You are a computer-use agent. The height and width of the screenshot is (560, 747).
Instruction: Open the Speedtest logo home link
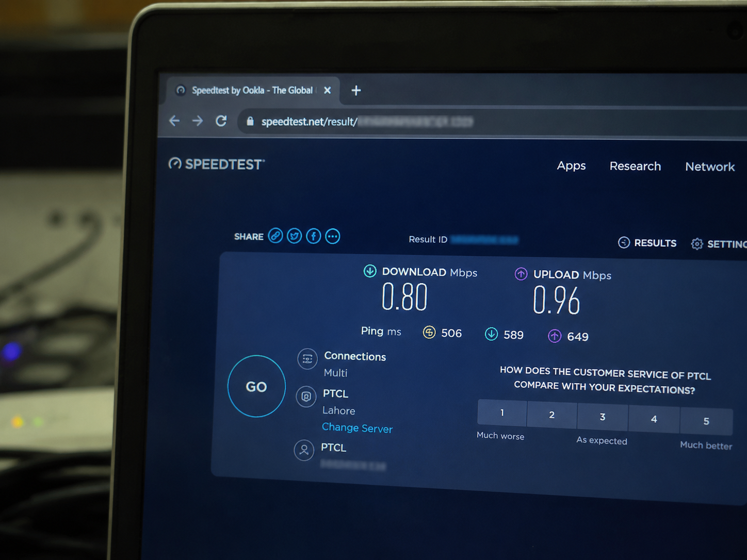pyautogui.click(x=217, y=164)
